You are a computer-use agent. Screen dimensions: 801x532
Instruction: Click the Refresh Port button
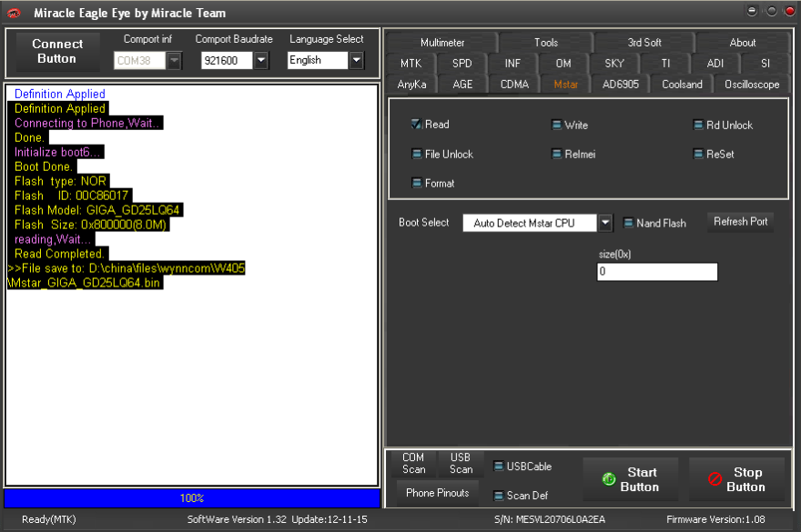pyautogui.click(x=740, y=222)
